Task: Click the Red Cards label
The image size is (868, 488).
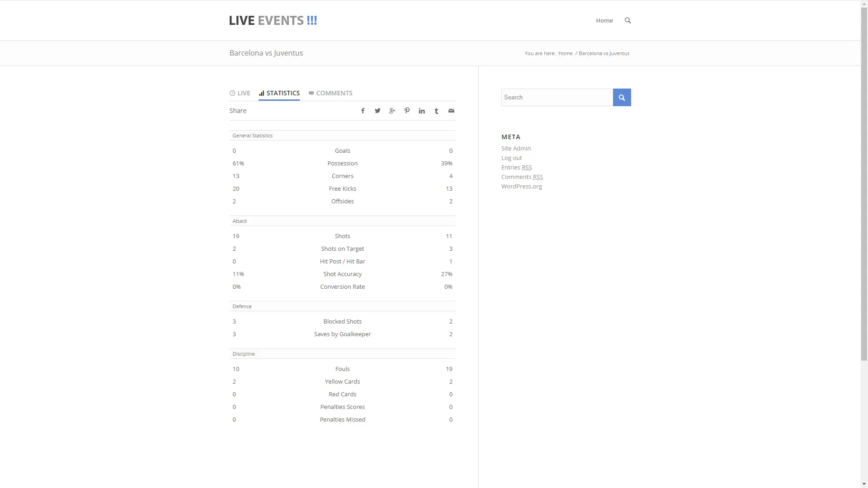Action: pyautogui.click(x=342, y=394)
